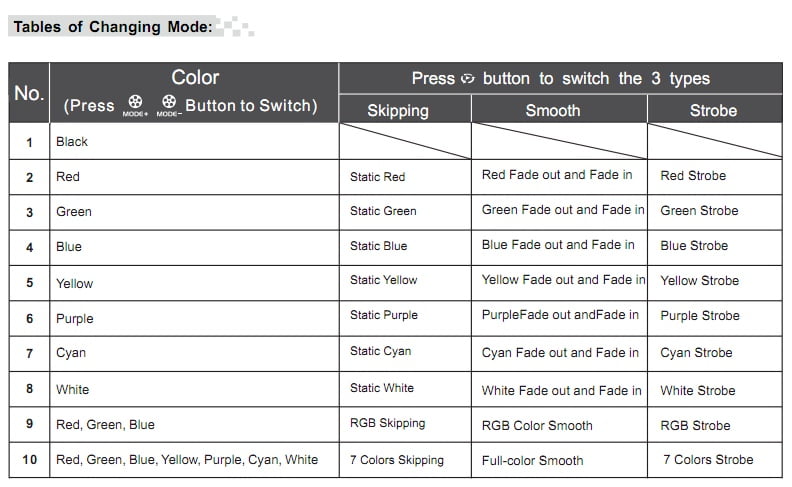Click the MODE- button icon
Screen dimensions: 792x487
coord(169,105)
